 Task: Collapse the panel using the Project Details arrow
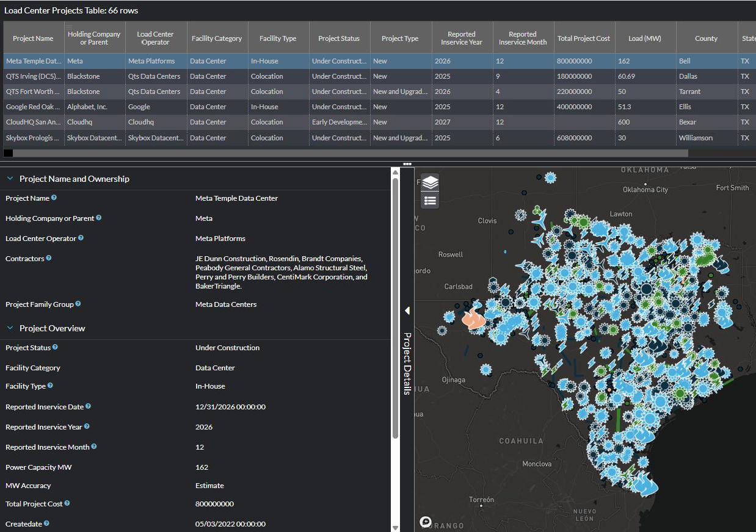pyautogui.click(x=407, y=310)
